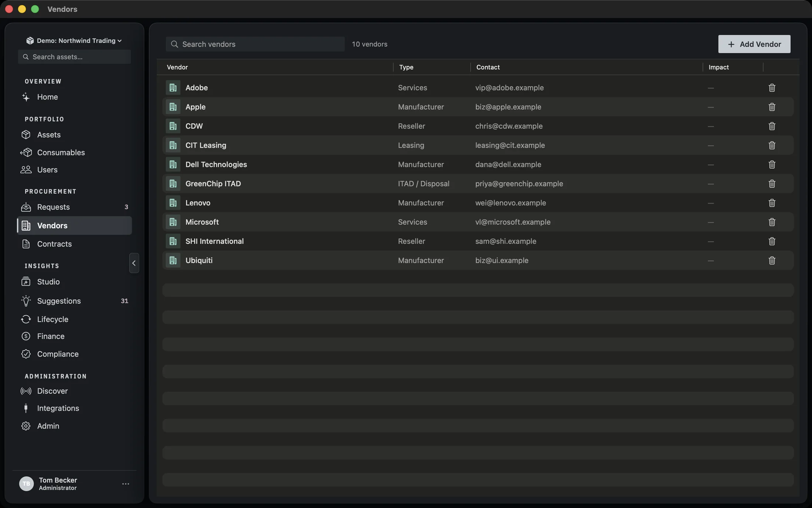Viewport: 812px width, 508px height.
Task: Remove CDW using its trash icon
Action: (x=772, y=126)
